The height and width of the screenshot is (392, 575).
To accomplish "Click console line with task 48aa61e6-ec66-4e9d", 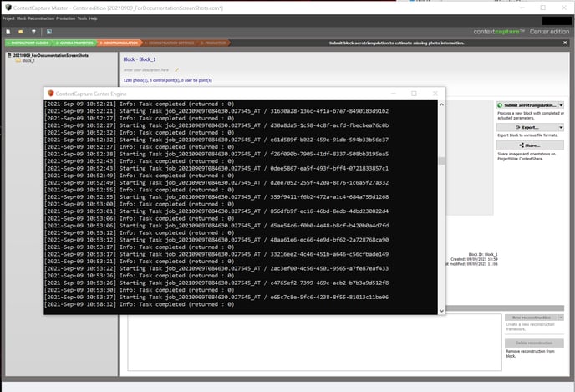I will pyautogui.click(x=216, y=240).
